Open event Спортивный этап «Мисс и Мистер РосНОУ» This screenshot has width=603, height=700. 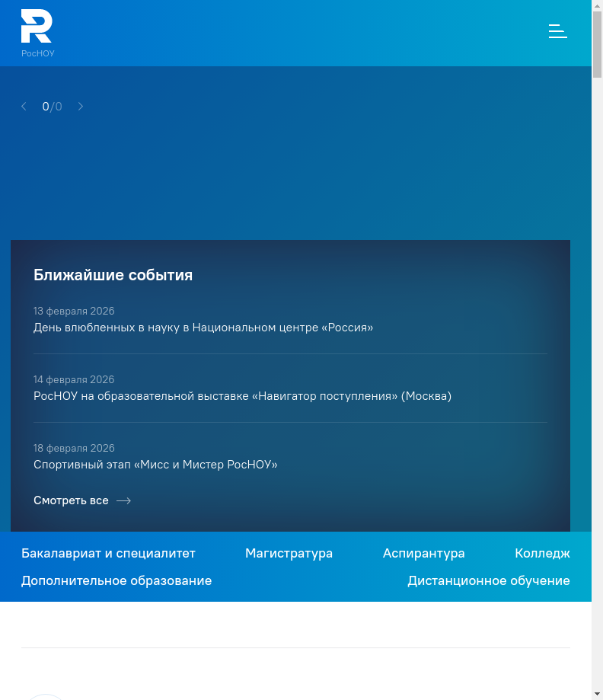click(155, 465)
